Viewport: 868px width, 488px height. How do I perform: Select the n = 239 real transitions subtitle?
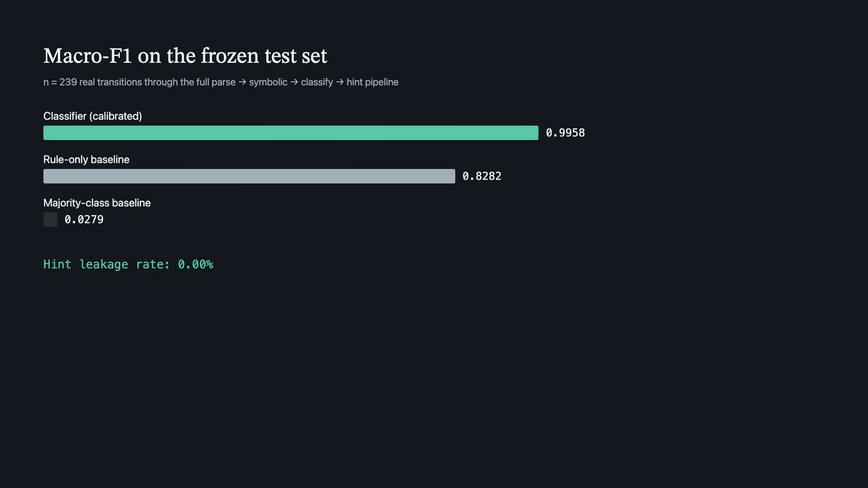(221, 82)
